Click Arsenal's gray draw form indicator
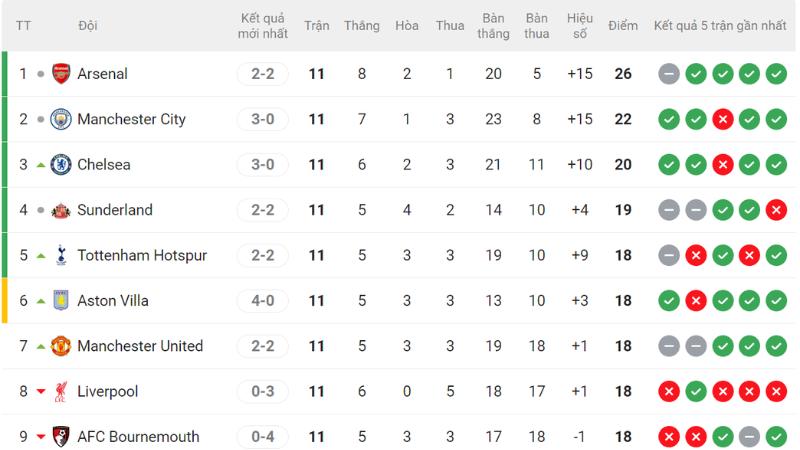 click(669, 74)
